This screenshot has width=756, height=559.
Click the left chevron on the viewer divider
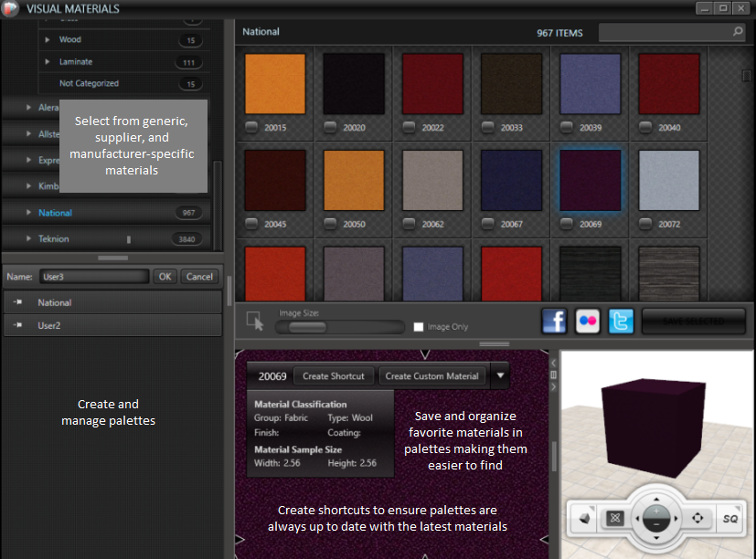tap(553, 363)
